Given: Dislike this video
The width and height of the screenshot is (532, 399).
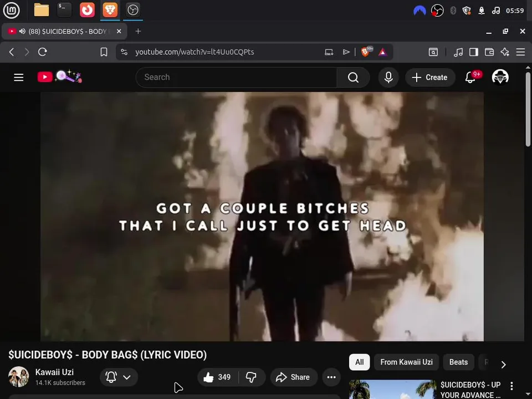Looking at the screenshot, I should [x=252, y=377].
